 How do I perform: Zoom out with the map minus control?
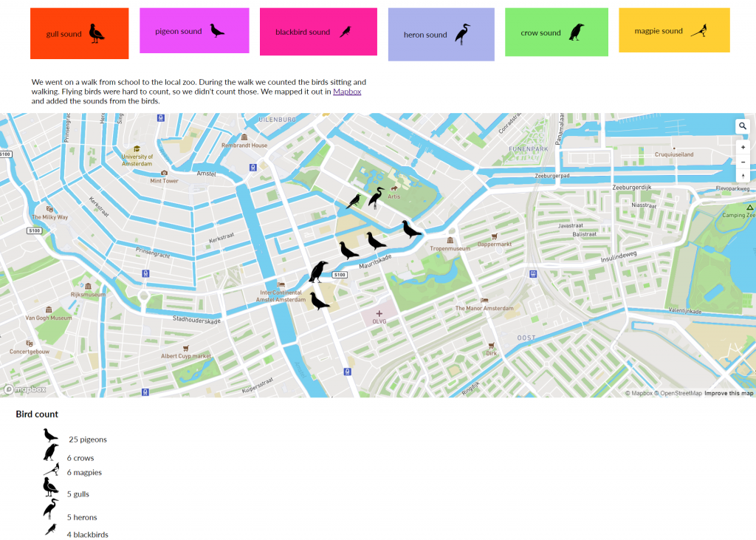click(743, 162)
